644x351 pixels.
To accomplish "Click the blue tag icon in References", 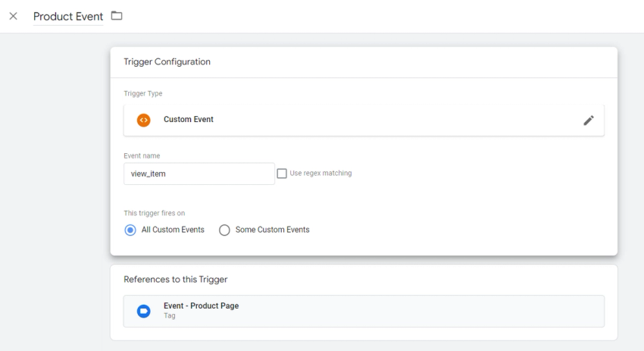I will [x=143, y=311].
